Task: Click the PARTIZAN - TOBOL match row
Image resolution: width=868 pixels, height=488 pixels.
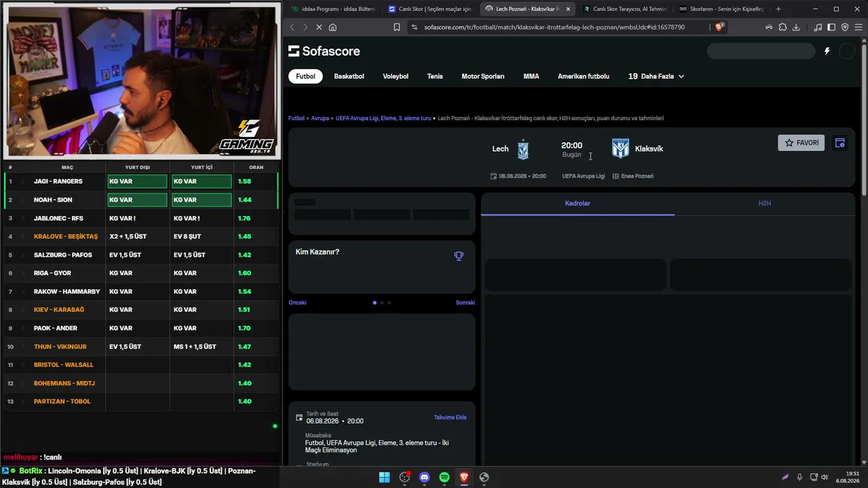Action: point(141,401)
